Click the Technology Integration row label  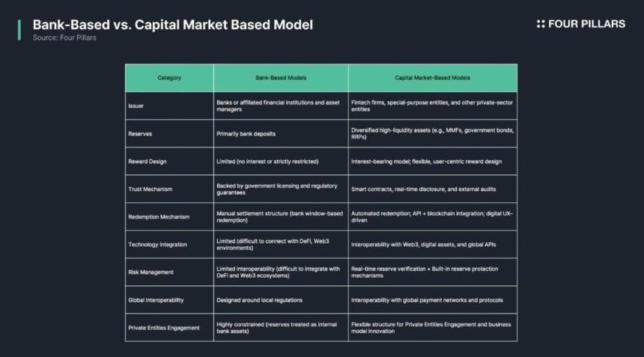coord(158,245)
